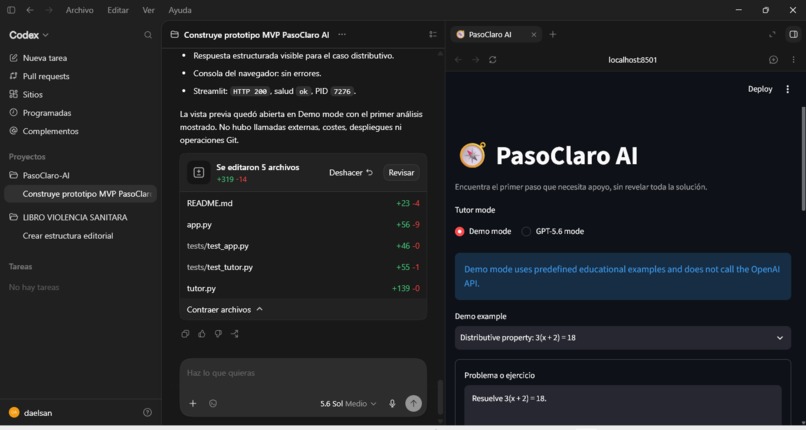The height and width of the screenshot is (430, 806).
Task: Click the localhost:8501 address bar
Action: pyautogui.click(x=632, y=60)
